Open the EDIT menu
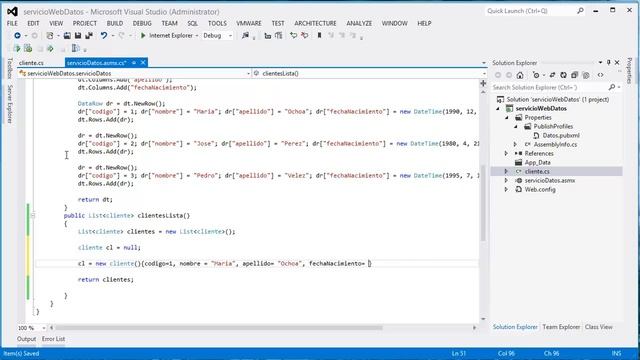This screenshot has height=360, width=640. (x=33, y=23)
